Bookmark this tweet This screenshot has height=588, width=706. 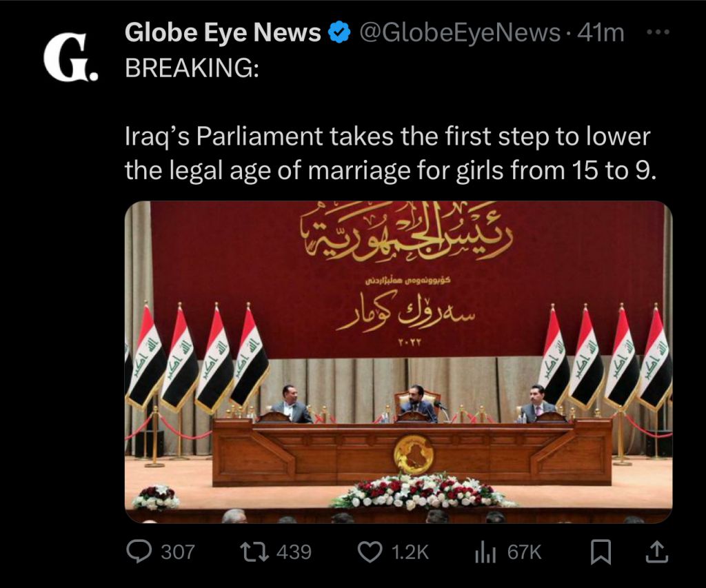coord(601,552)
